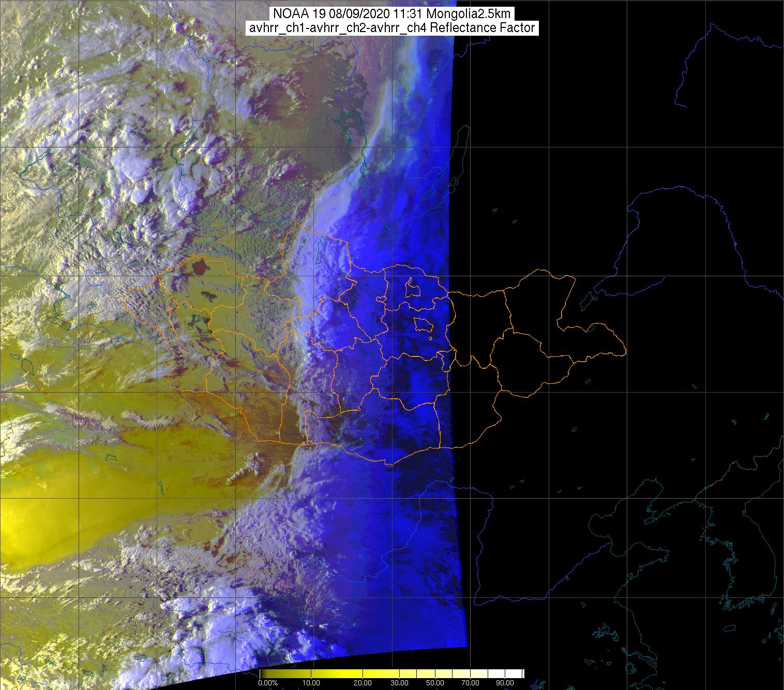Click the '90.00' colorbar label
This screenshot has width=784, height=690.
point(505,683)
